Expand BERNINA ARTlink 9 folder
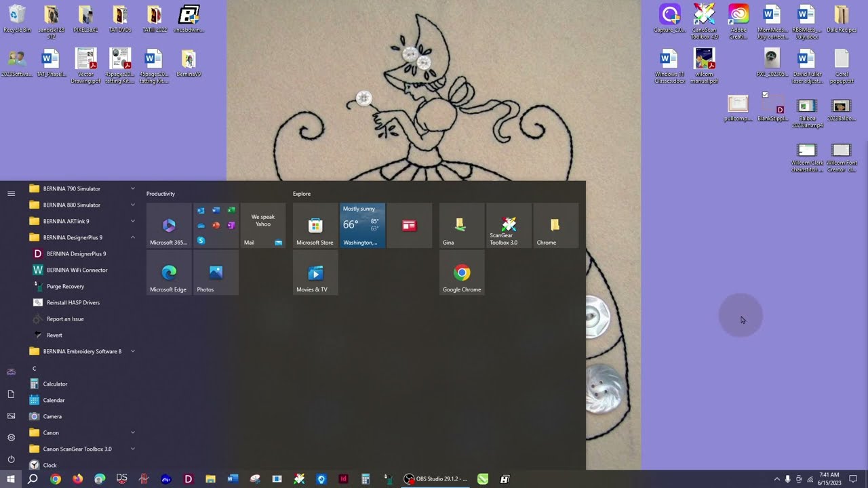The height and width of the screenshot is (488, 868). (x=81, y=221)
